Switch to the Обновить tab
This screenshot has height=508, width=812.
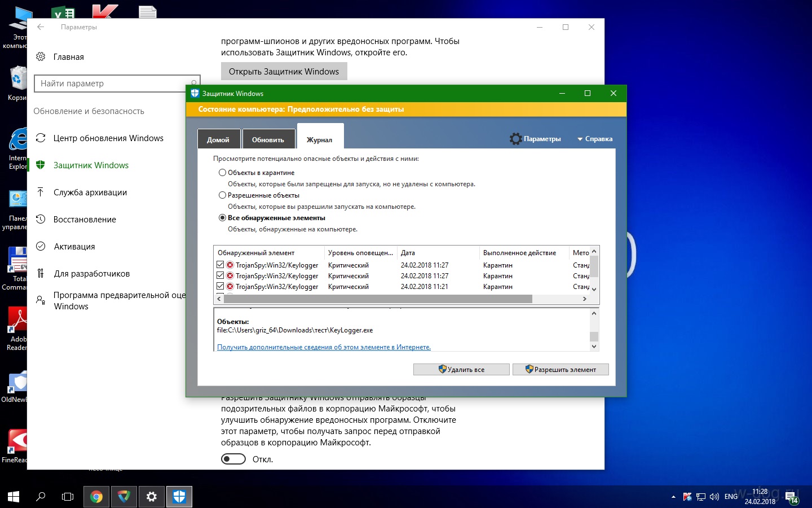click(x=268, y=139)
